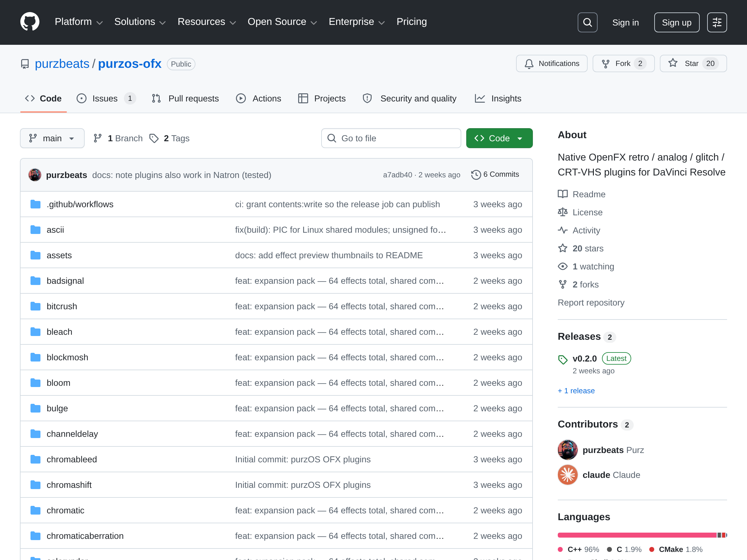747x560 pixels.
Task: View 2 forks in About sidebar
Action: coord(578,285)
